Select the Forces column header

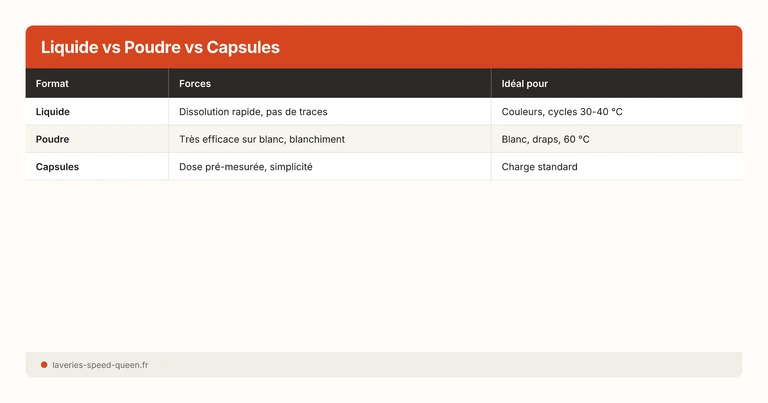coord(195,83)
